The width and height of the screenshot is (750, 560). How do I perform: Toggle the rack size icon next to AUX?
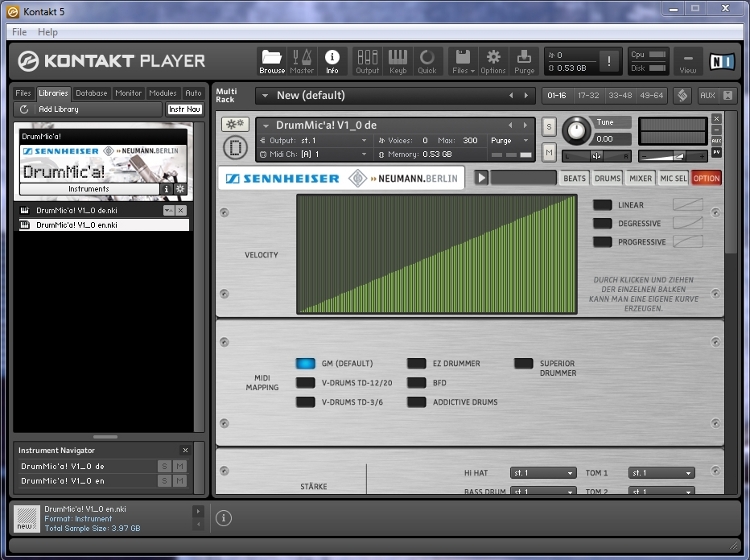click(x=728, y=95)
